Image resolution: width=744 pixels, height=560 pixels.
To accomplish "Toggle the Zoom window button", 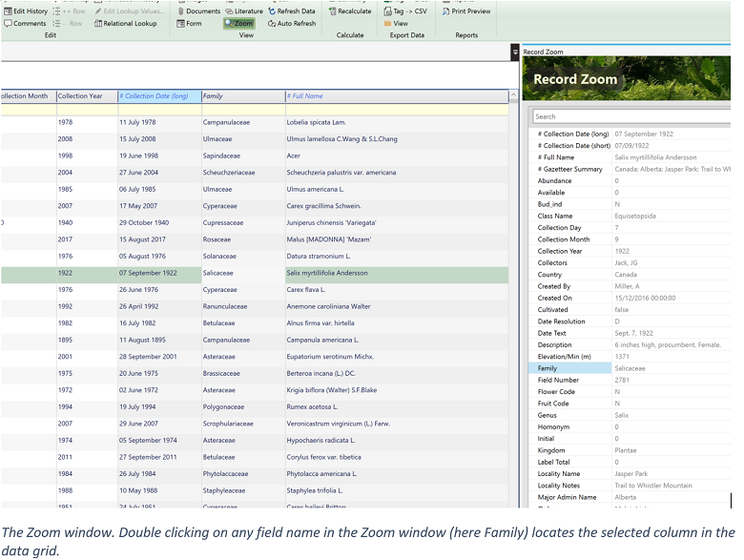I will 238,23.
